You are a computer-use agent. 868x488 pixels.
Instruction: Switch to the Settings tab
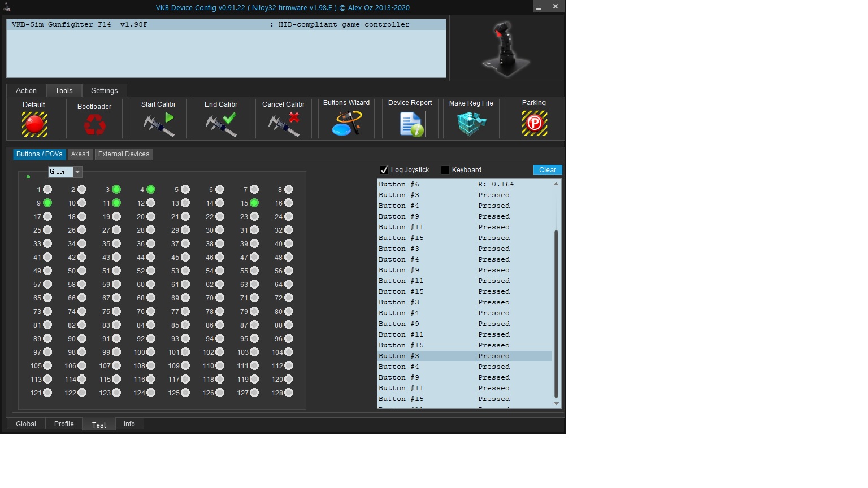click(x=105, y=90)
